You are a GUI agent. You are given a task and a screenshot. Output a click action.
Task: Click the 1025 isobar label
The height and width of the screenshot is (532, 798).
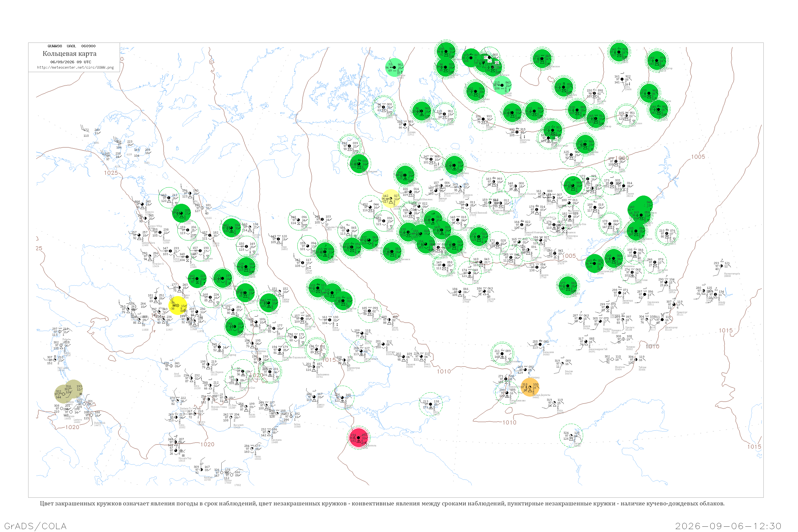(x=111, y=173)
